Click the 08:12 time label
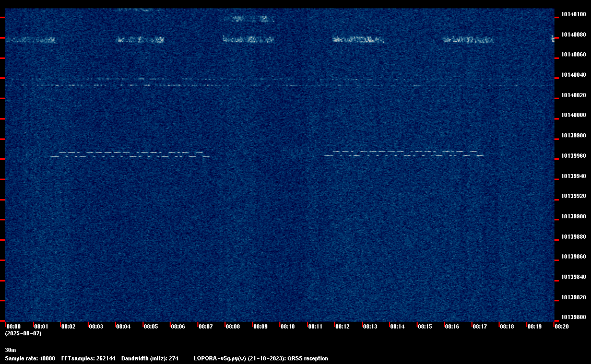 tap(342, 326)
